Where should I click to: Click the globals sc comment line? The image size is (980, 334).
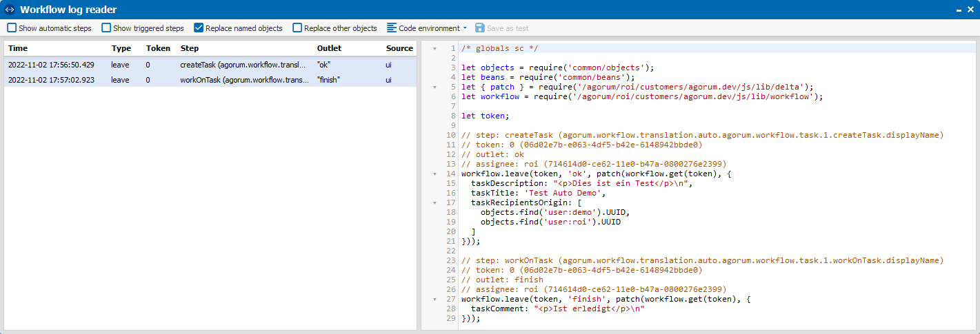click(x=500, y=49)
